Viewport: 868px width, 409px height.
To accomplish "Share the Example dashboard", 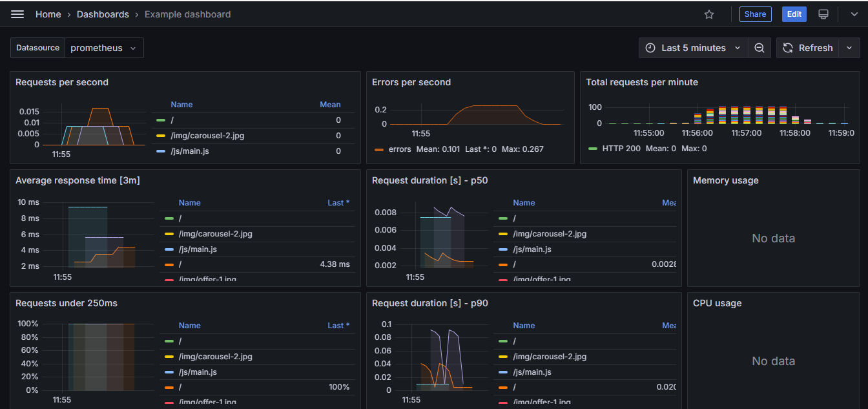I will coord(755,14).
